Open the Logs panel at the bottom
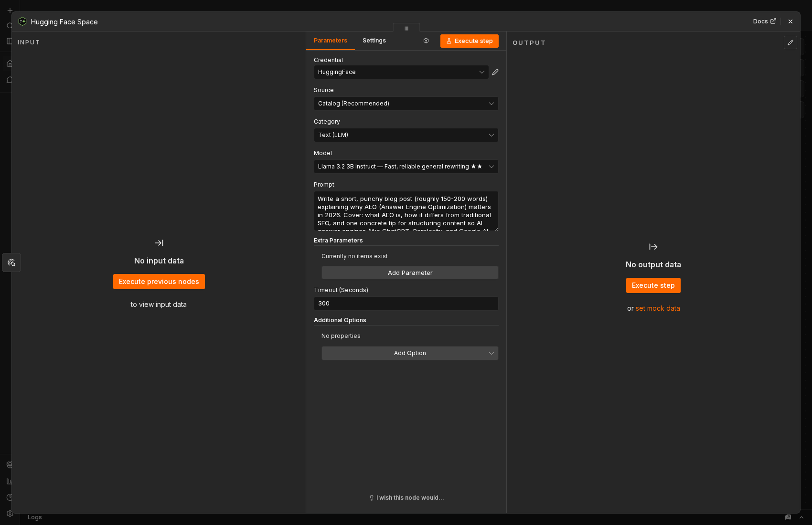812x525 pixels. (x=35, y=517)
